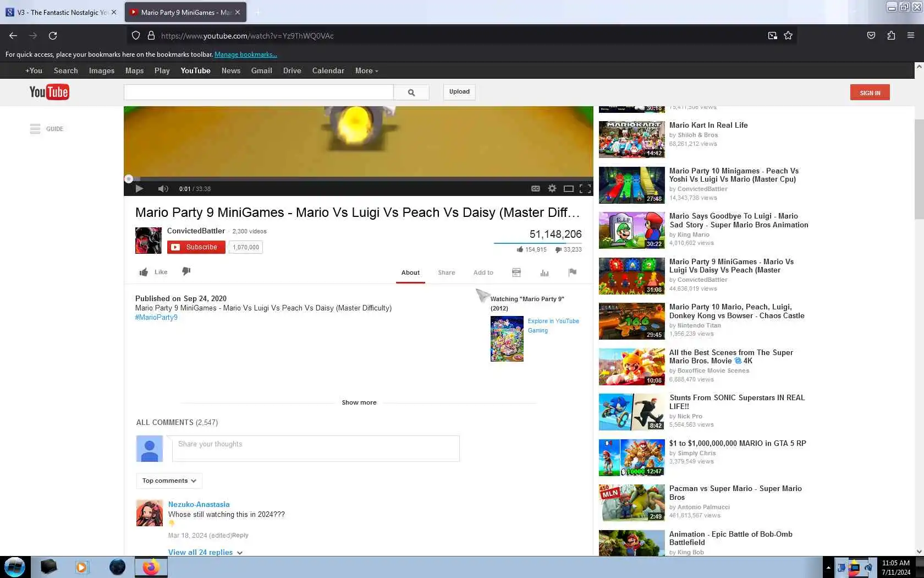Play the video
Screen dimensions: 924x578
[x=139, y=188]
